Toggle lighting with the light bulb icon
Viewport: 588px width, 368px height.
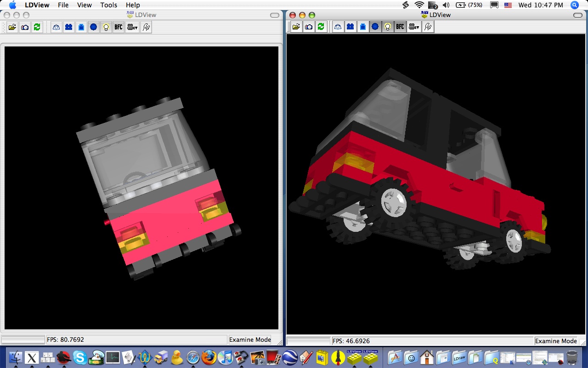pos(106,27)
